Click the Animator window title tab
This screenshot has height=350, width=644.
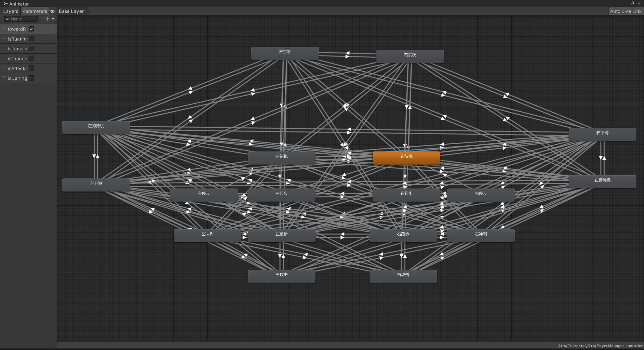pyautogui.click(x=16, y=4)
